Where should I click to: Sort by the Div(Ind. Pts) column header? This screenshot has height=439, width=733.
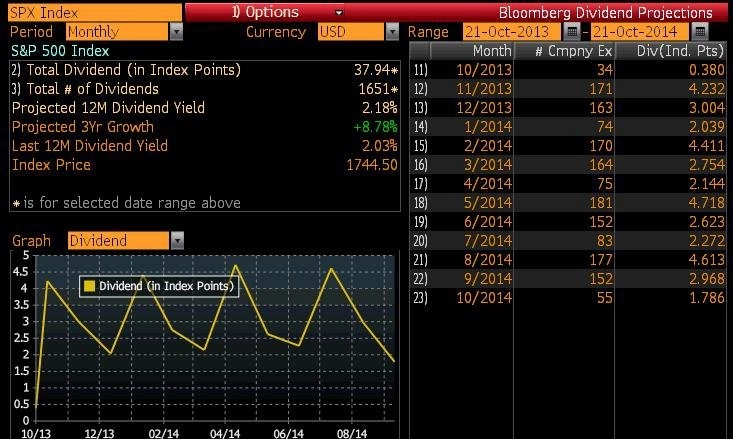tap(671, 50)
